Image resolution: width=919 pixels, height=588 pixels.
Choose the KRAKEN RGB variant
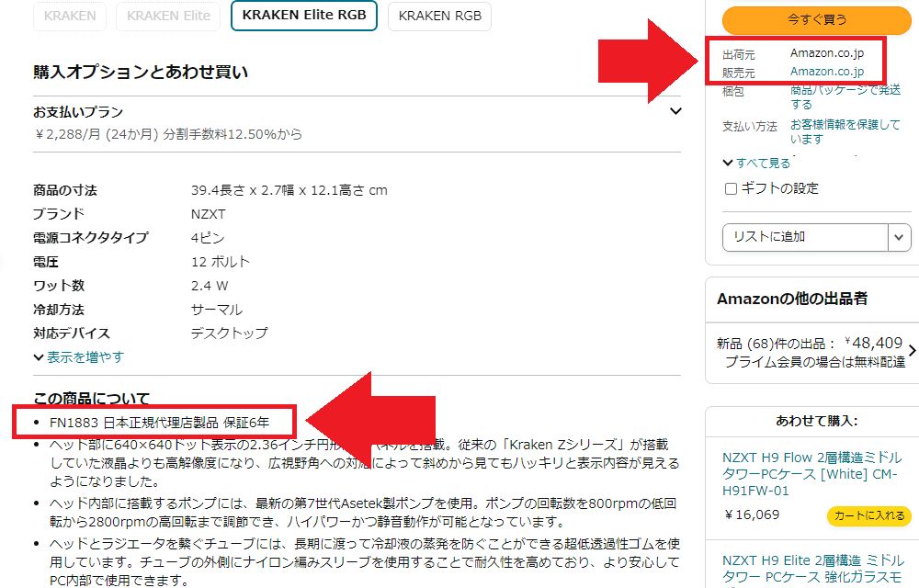click(439, 16)
